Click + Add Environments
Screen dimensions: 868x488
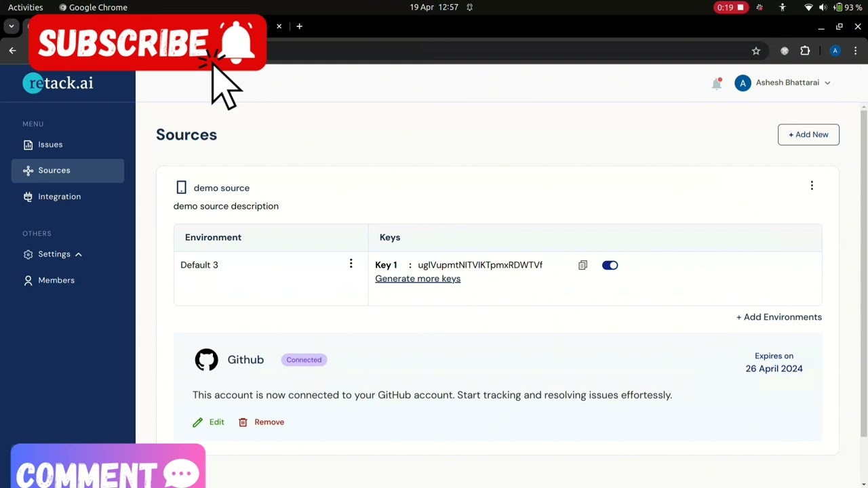coord(779,317)
